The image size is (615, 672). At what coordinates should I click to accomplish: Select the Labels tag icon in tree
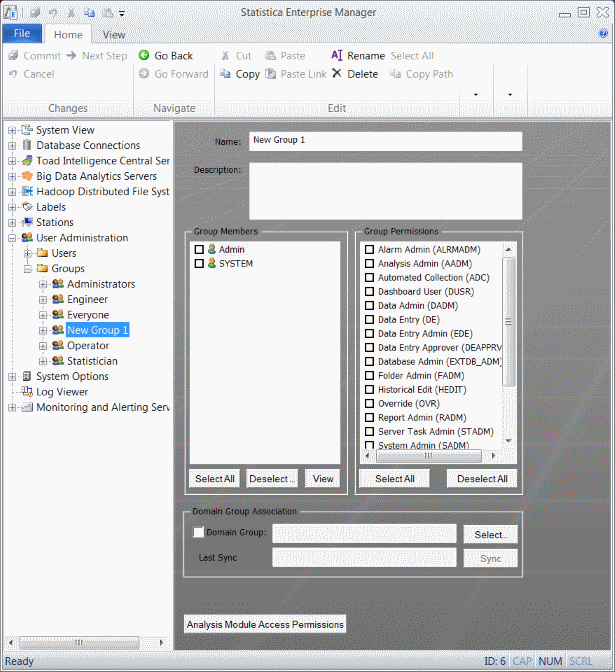click(27, 207)
